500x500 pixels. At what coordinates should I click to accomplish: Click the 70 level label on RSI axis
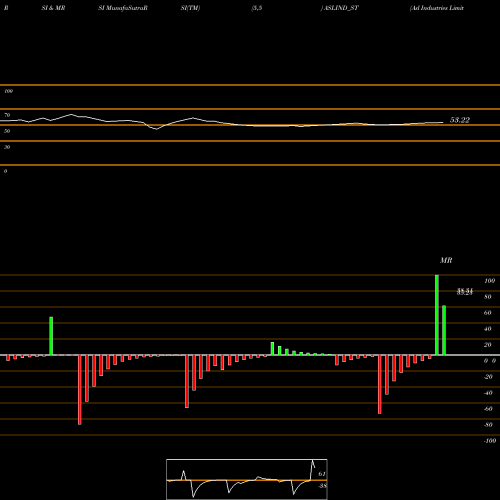coord(7,115)
